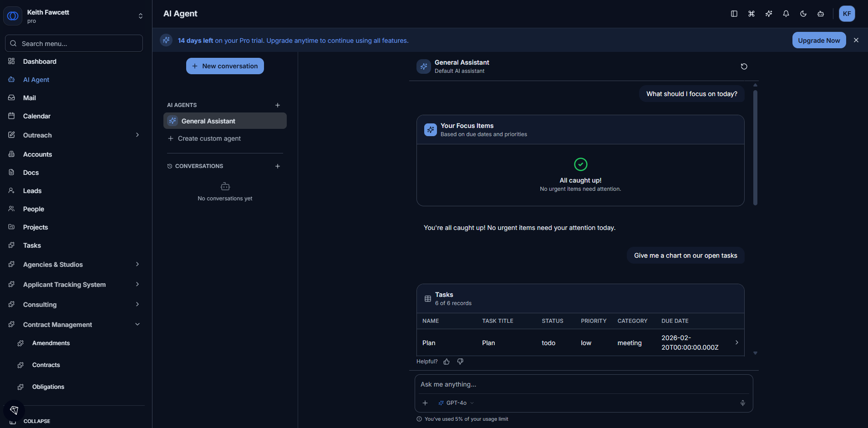Start a New conversation

coord(225,66)
